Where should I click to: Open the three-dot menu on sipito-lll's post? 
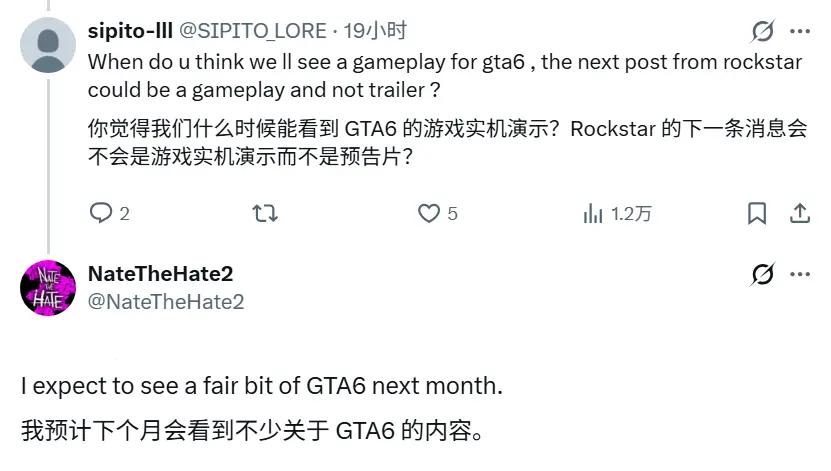[800, 31]
